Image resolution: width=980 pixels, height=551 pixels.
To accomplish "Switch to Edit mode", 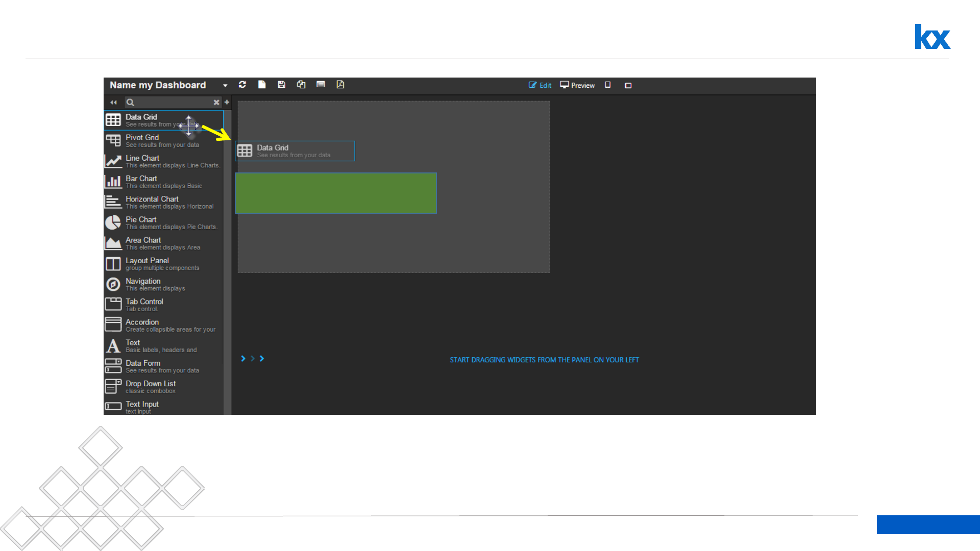I will point(540,85).
